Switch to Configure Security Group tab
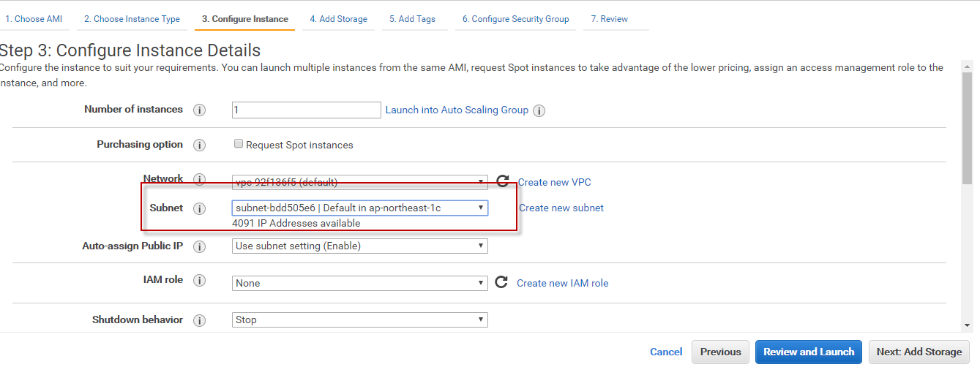 [515, 19]
